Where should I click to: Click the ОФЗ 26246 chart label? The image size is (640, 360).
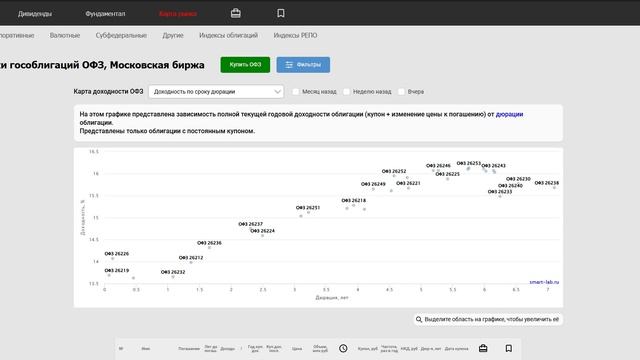pos(438,166)
